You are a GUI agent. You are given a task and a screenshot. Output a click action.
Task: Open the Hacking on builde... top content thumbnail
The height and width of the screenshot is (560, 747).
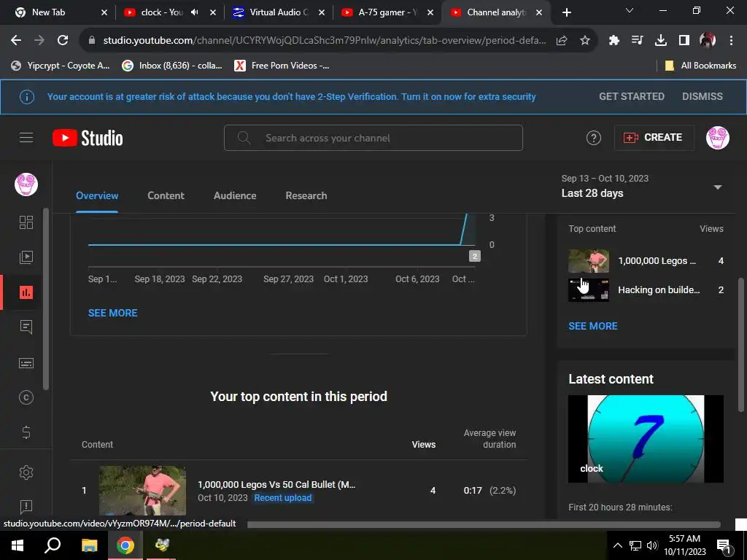pyautogui.click(x=589, y=290)
